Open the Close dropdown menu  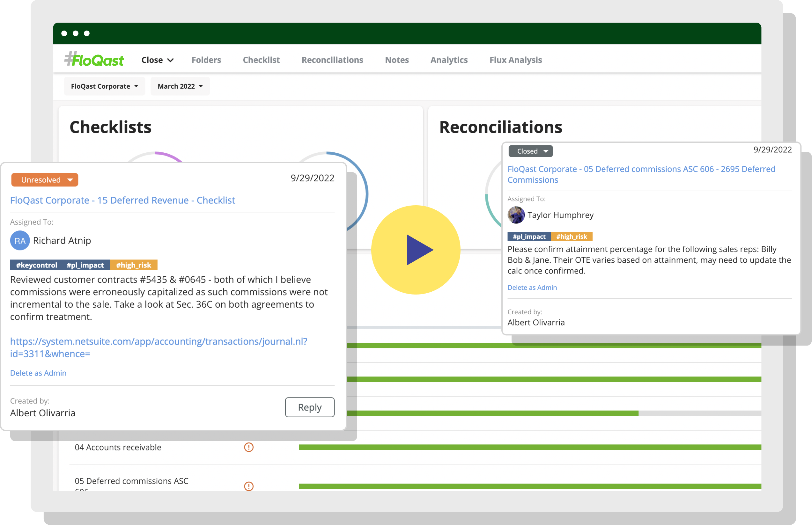pyautogui.click(x=158, y=60)
